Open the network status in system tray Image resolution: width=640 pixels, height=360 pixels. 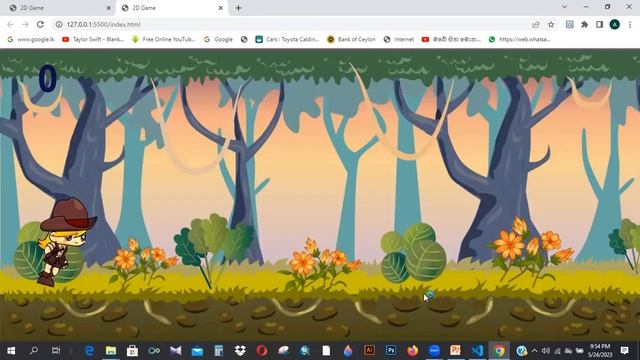(557, 351)
